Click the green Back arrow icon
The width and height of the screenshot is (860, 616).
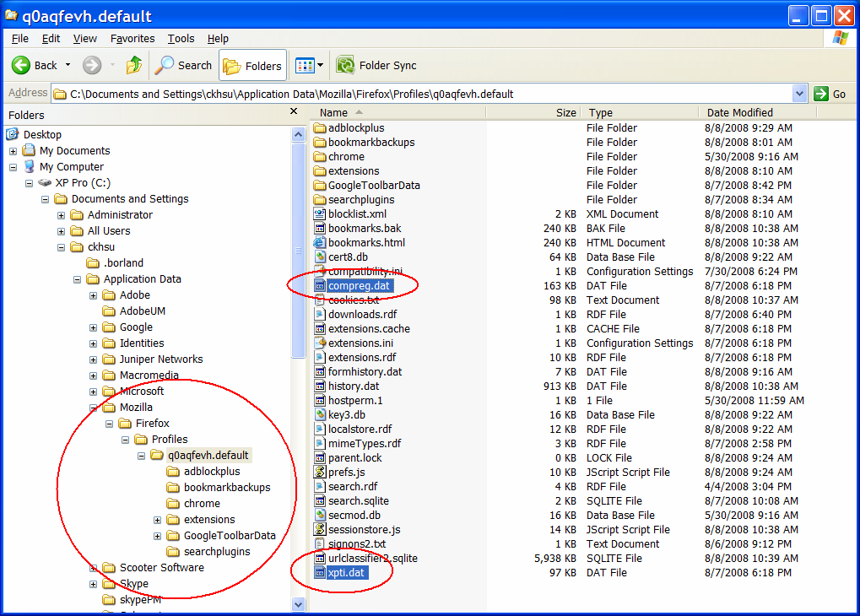[x=21, y=65]
